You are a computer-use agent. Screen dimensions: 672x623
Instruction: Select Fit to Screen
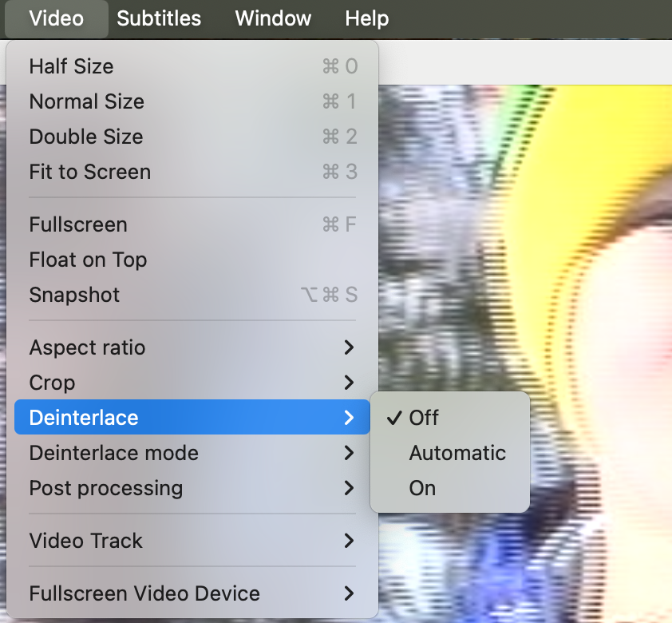(89, 172)
